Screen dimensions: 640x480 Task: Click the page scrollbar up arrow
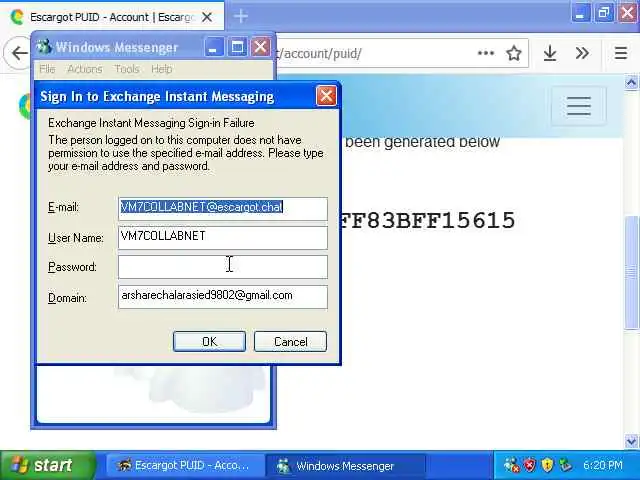(x=631, y=82)
